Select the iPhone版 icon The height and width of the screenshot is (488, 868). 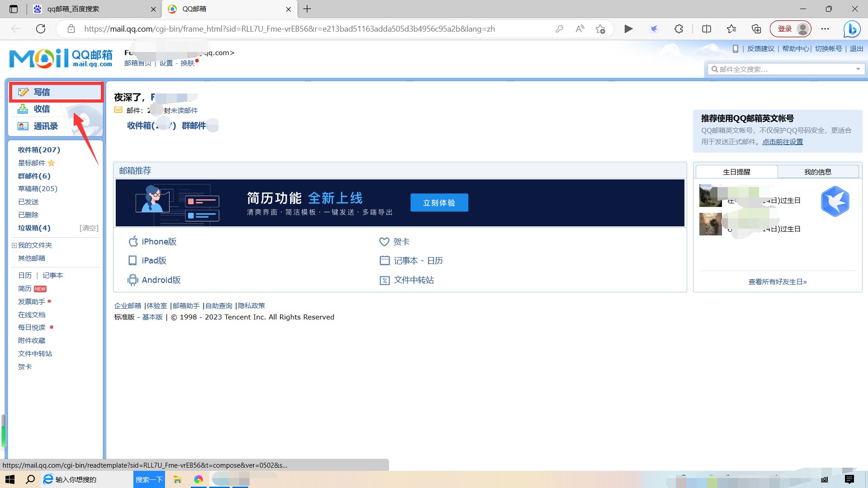133,241
